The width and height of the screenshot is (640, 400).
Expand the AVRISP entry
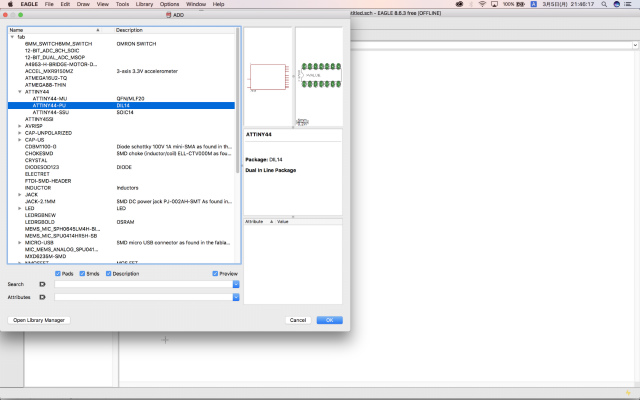20,126
